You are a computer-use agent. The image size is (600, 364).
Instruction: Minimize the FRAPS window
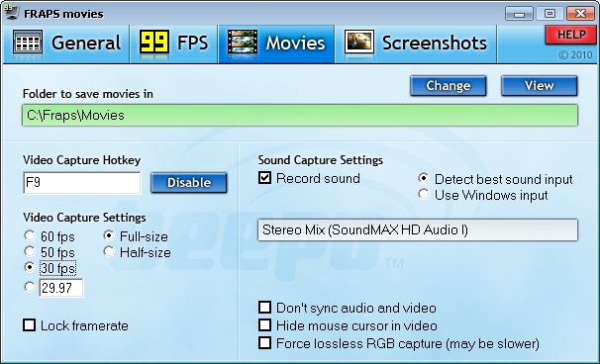[x=519, y=14]
